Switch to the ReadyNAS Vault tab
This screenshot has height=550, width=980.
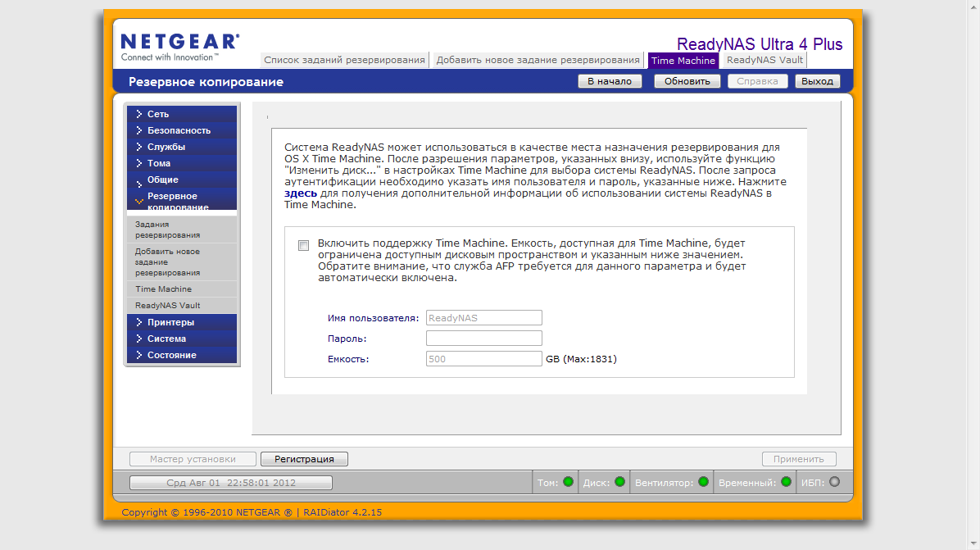pyautogui.click(x=764, y=60)
